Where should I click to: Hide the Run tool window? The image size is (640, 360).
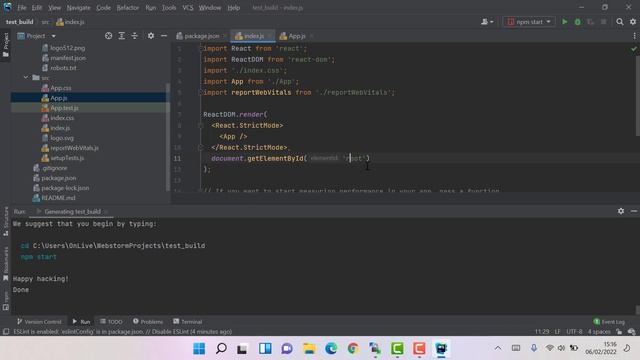coord(633,211)
